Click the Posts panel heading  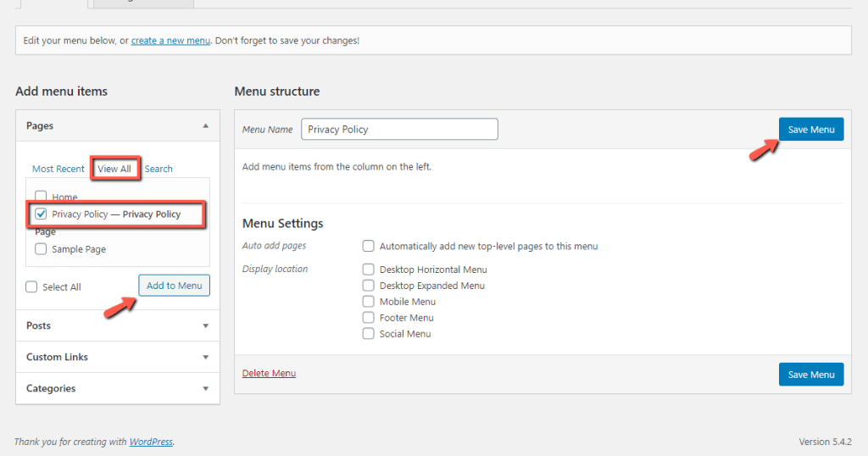tap(38, 325)
